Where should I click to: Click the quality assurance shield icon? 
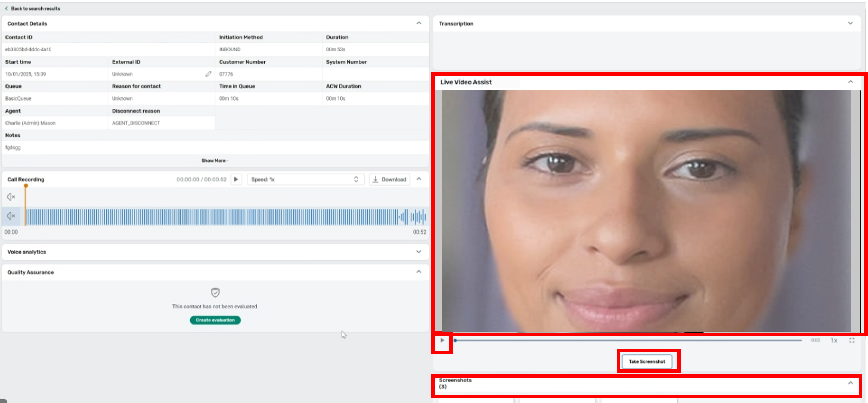click(215, 292)
